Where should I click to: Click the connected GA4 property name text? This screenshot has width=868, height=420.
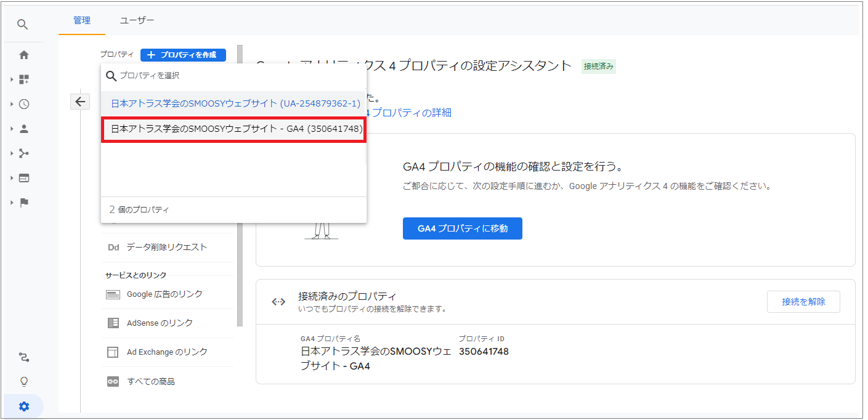click(376, 358)
